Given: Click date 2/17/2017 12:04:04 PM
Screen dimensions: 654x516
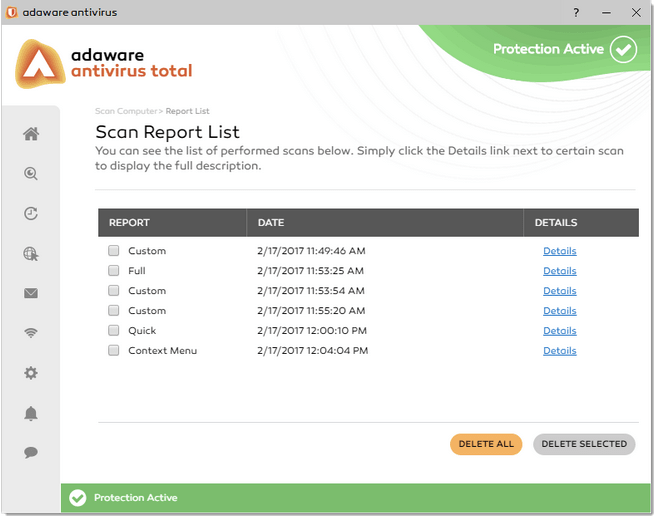Looking at the screenshot, I should (x=312, y=351).
